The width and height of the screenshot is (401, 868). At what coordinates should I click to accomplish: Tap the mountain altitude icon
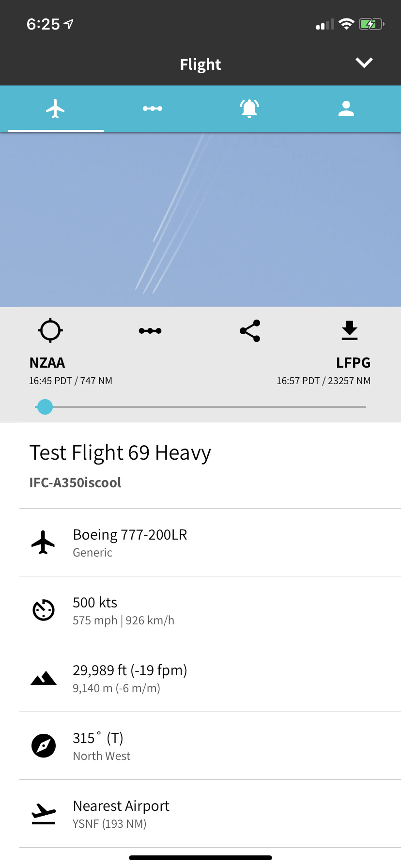click(44, 678)
